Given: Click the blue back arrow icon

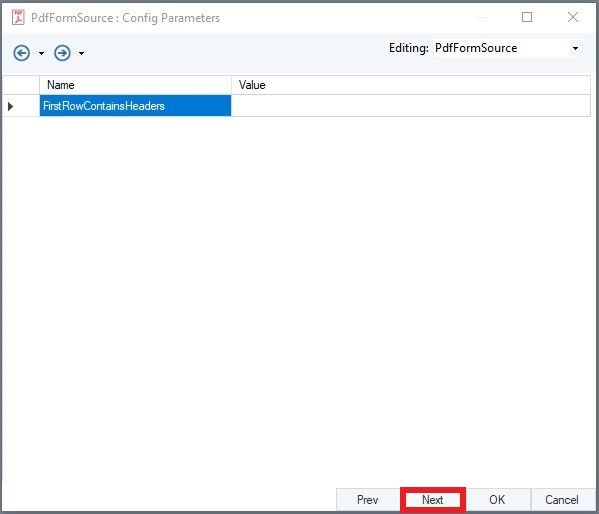Looking at the screenshot, I should 21,53.
